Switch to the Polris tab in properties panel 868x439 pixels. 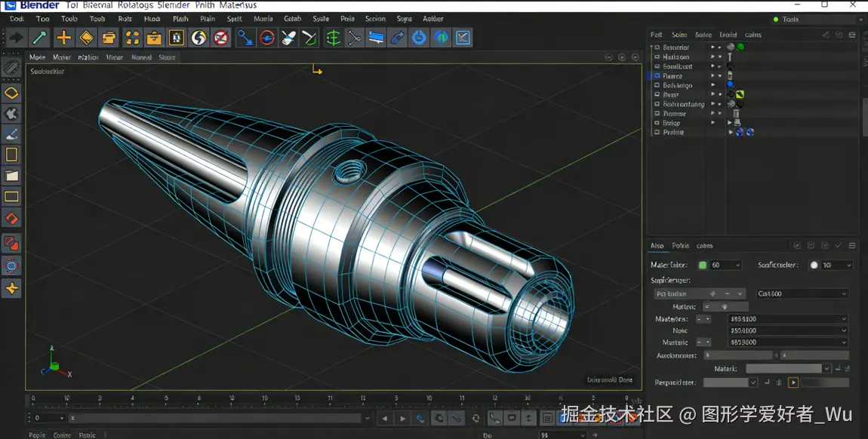(x=680, y=245)
